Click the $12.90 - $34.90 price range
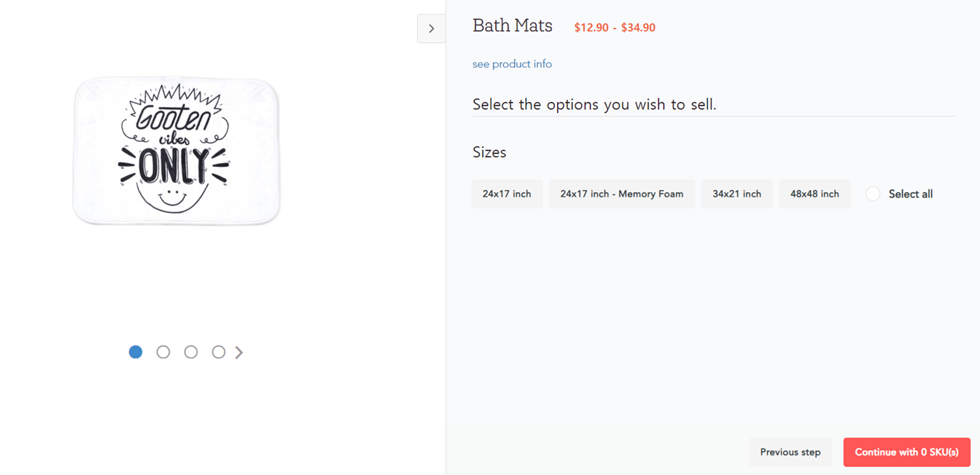Screen dimensions: 980x475 (615, 28)
